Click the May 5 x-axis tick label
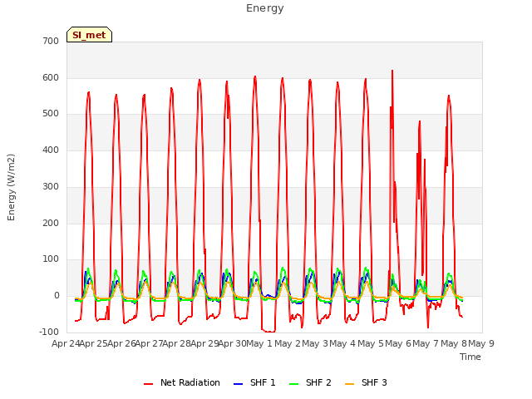The height and width of the screenshot is (399, 532). click(x=370, y=343)
